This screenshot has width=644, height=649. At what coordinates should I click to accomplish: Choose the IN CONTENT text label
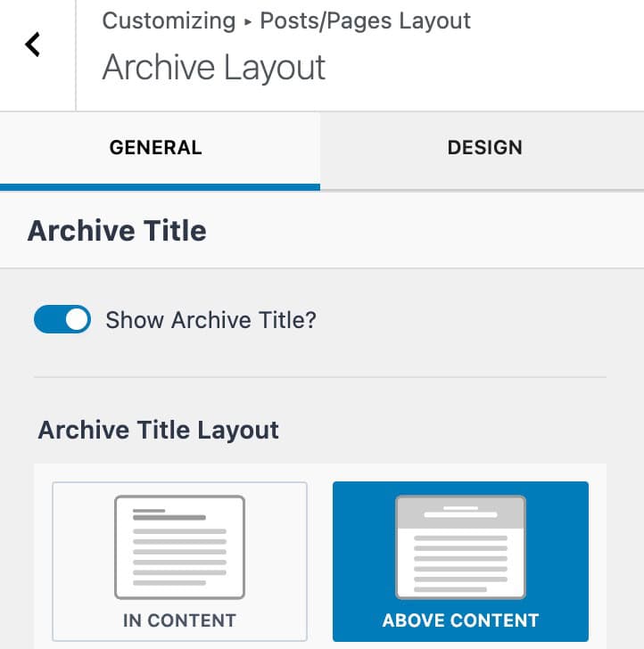pos(179,620)
